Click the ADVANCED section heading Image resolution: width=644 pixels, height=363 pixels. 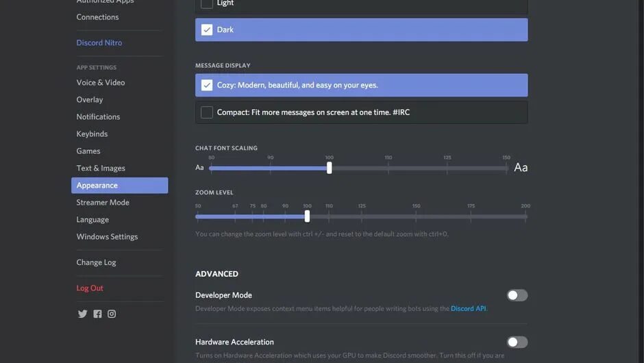click(217, 274)
